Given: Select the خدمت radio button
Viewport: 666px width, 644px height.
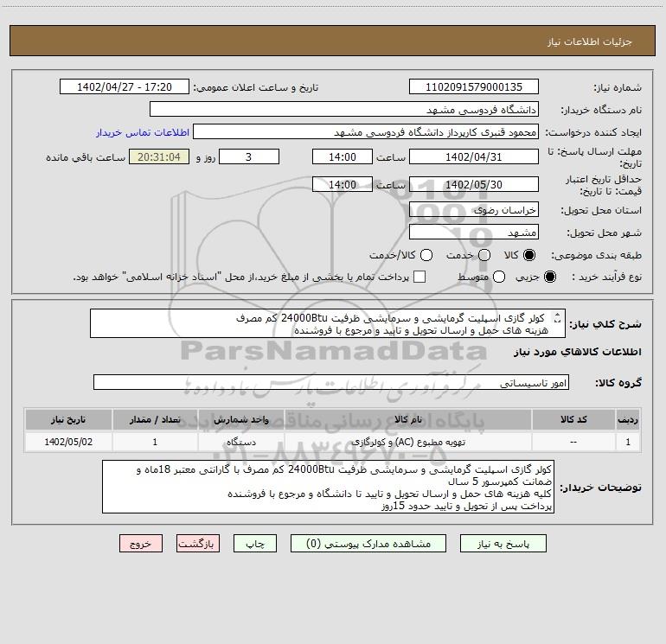Looking at the screenshot, I should click(484, 255).
